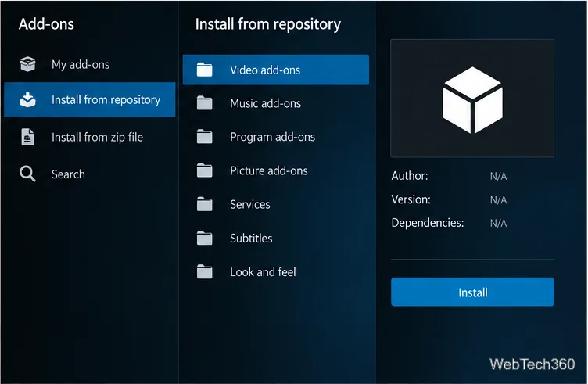This screenshot has height=384, width=588.
Task: Click the Search magnifier icon
Action: pyautogui.click(x=27, y=174)
